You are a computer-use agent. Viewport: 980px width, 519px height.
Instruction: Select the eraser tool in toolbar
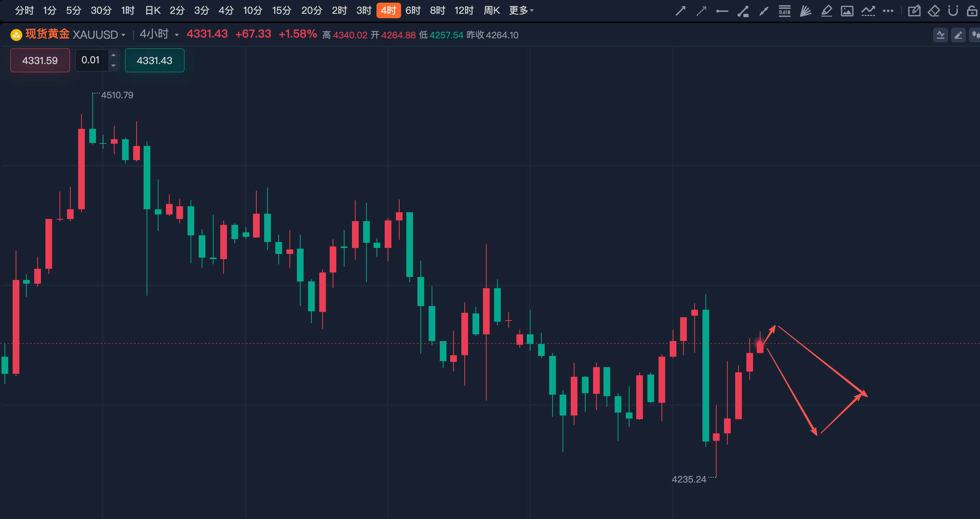pyautogui.click(x=933, y=11)
